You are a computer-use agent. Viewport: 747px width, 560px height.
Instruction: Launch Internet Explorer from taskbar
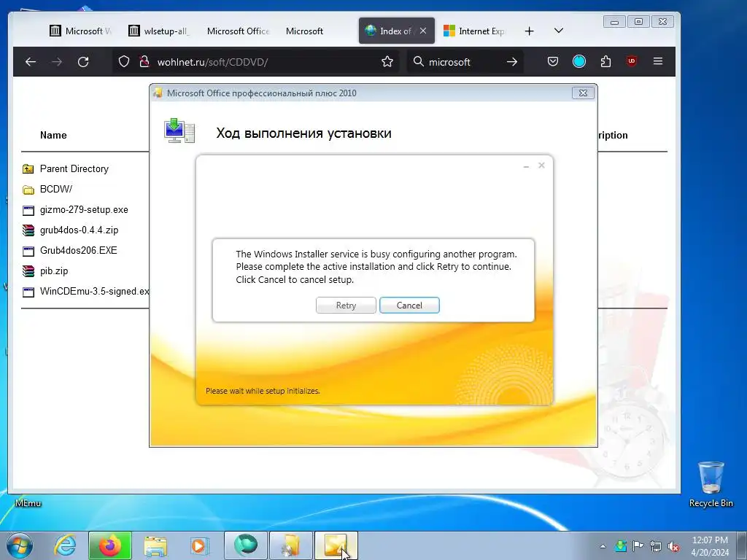(65, 545)
